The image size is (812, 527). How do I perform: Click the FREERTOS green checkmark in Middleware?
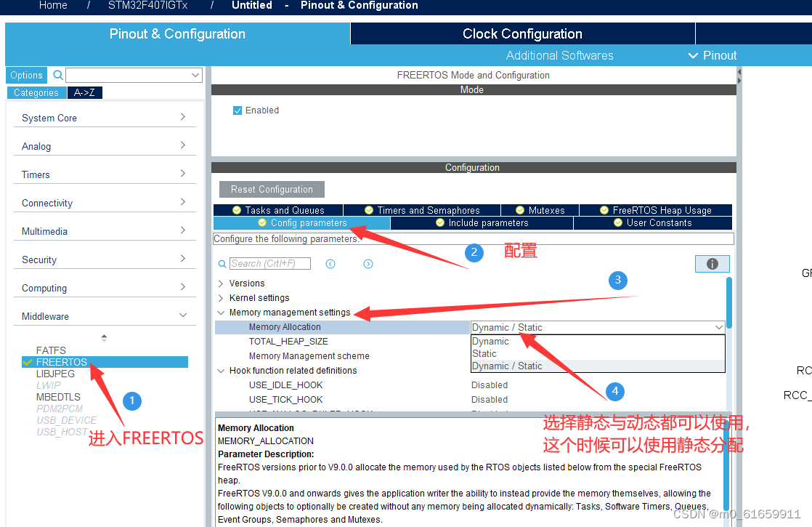pos(28,362)
